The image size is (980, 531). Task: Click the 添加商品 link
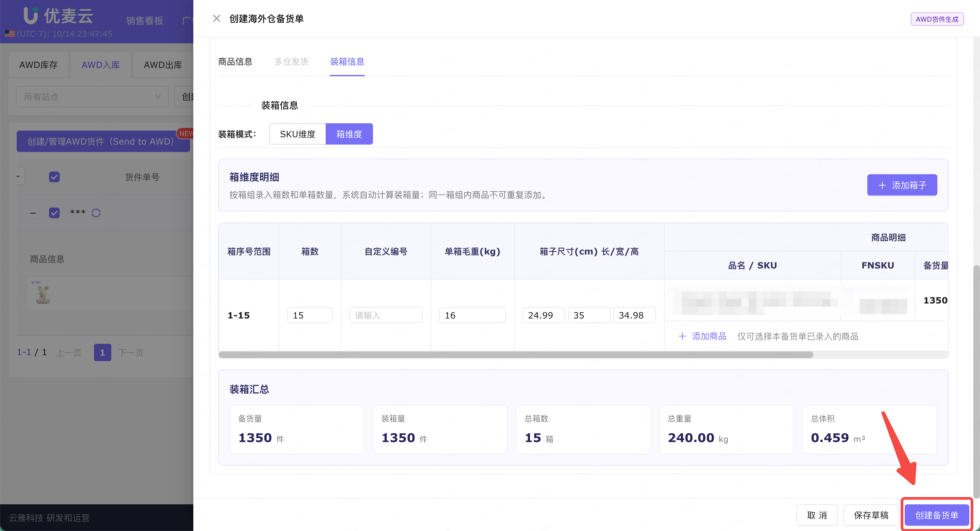702,336
